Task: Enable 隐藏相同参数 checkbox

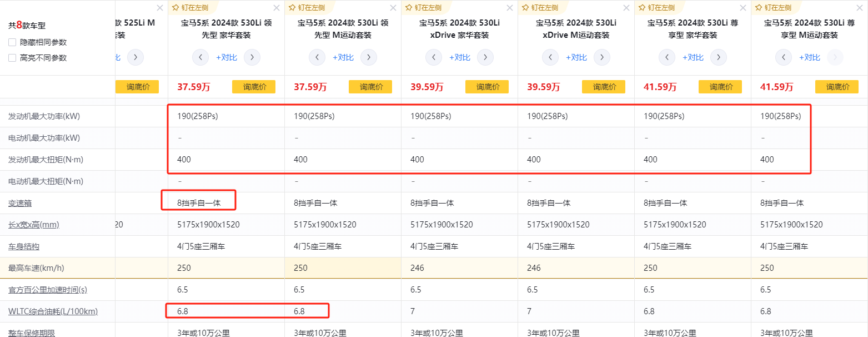Action: click(12, 42)
